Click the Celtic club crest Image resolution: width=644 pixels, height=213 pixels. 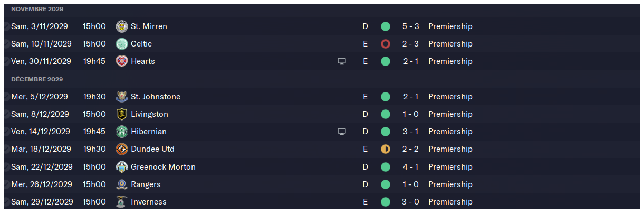click(122, 44)
